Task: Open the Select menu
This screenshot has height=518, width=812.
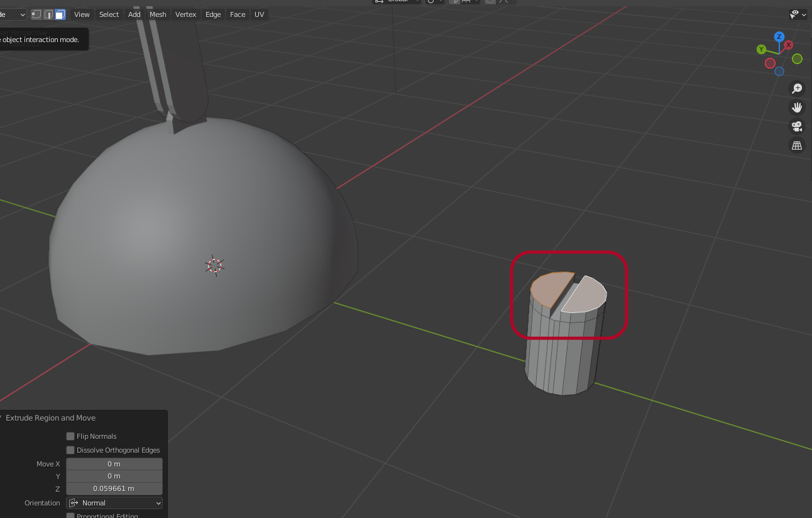Action: coord(109,14)
